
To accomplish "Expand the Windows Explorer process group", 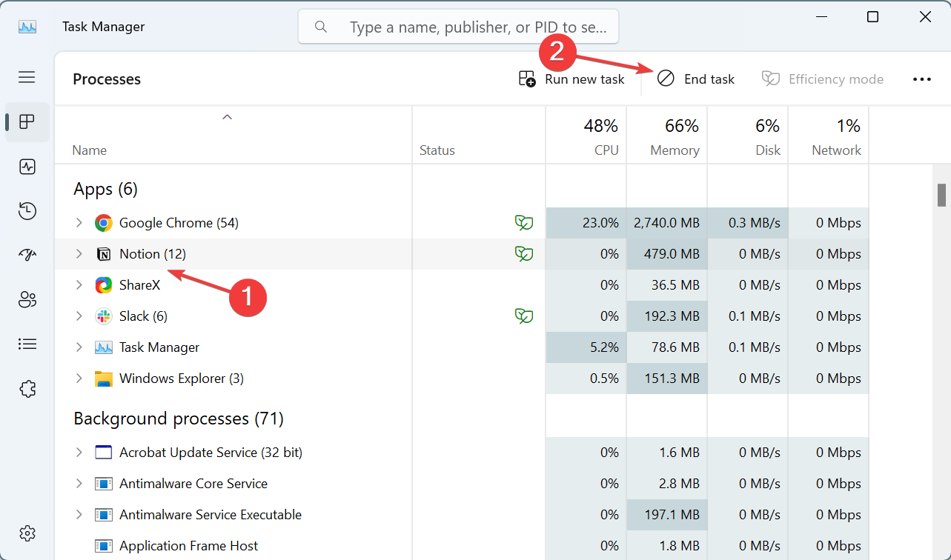I will (79, 379).
